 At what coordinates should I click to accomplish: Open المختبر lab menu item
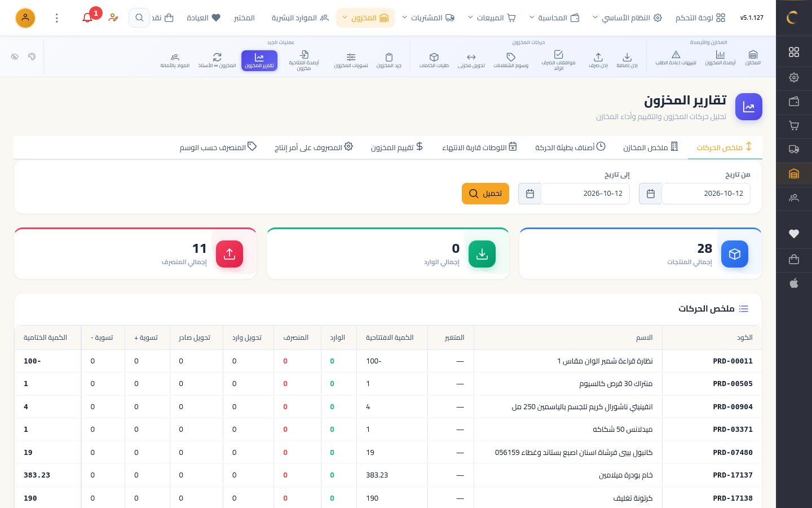tap(244, 18)
